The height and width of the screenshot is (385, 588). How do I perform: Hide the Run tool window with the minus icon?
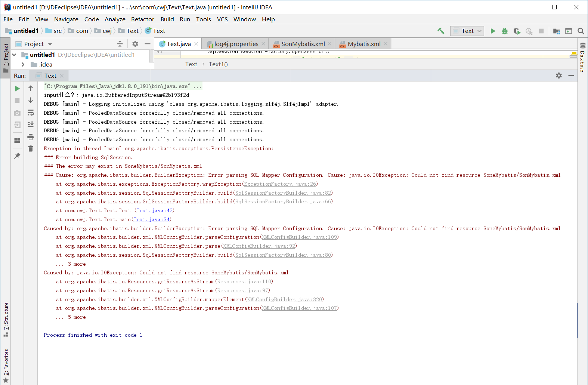[571, 76]
